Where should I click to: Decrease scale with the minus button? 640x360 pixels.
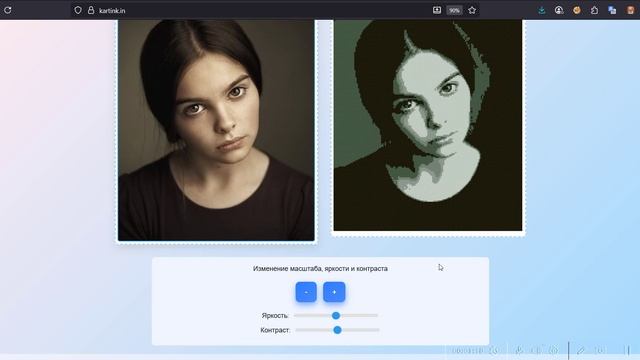coord(306,292)
